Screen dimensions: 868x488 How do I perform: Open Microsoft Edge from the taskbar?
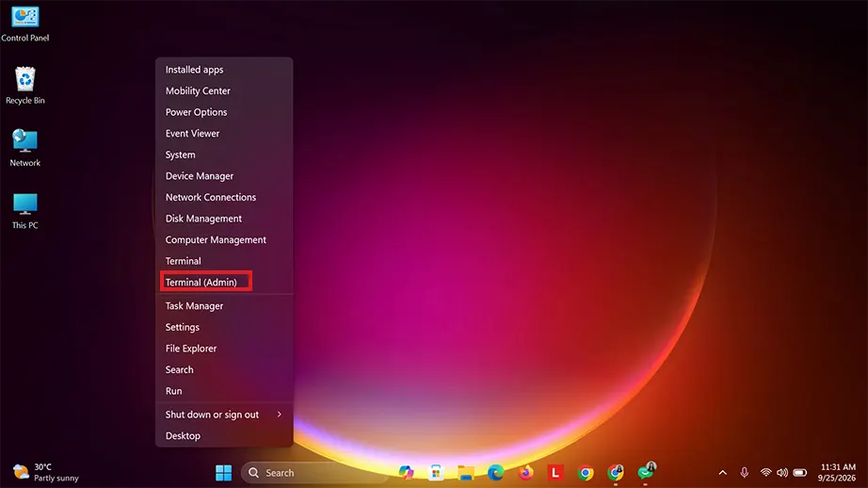pos(495,473)
